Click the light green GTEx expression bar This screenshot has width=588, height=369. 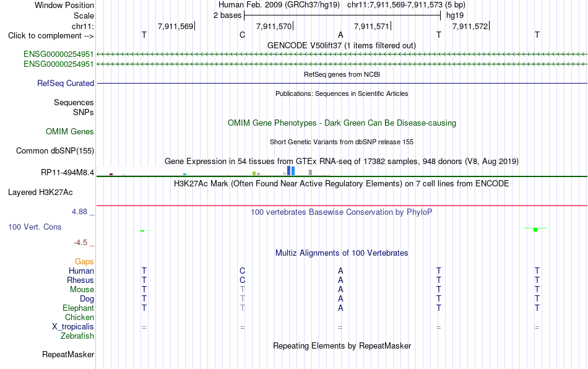coord(254,173)
